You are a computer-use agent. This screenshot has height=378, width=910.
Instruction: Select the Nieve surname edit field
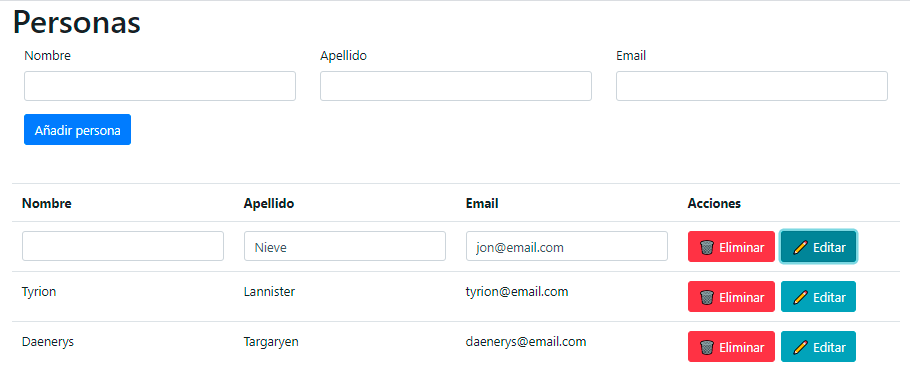coord(345,246)
